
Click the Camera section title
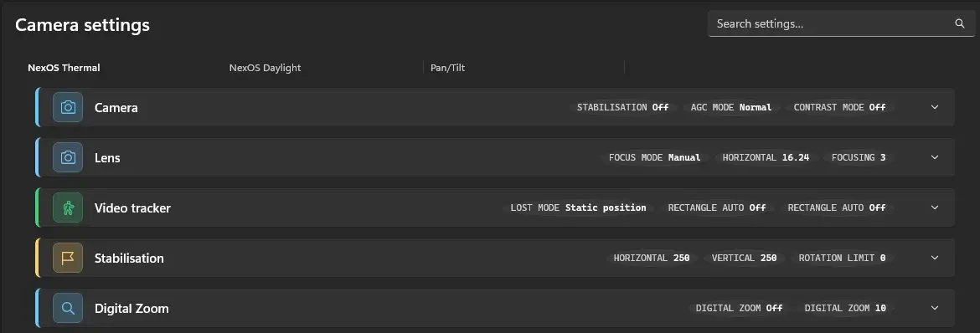[116, 107]
